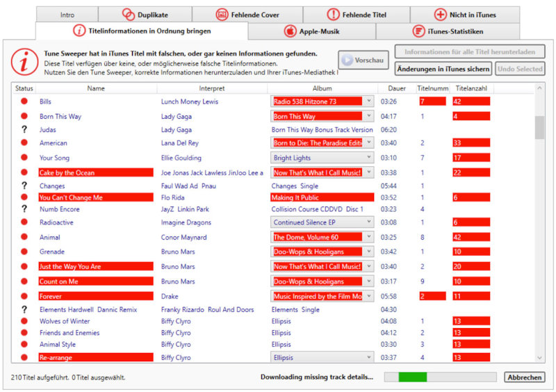Click the download progress bar
The height and width of the screenshot is (392, 556).
441,377
